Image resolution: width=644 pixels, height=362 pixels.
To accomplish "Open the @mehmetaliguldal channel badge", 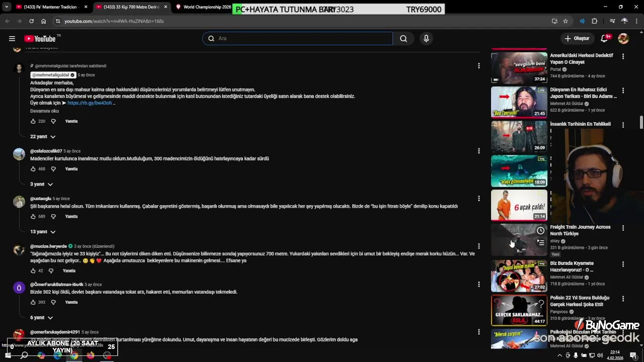I will [x=53, y=75].
